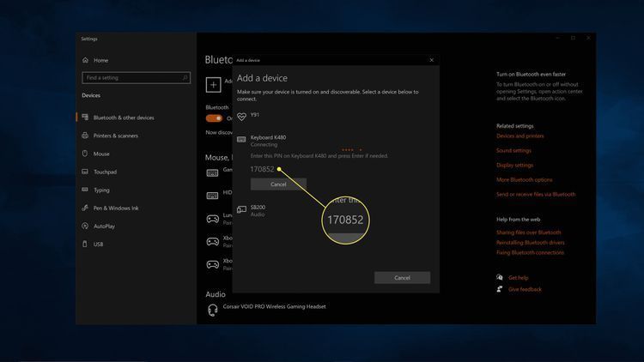Click the Home icon in Settings sidebar
Screen dimensions: 644x362
coord(85,60)
